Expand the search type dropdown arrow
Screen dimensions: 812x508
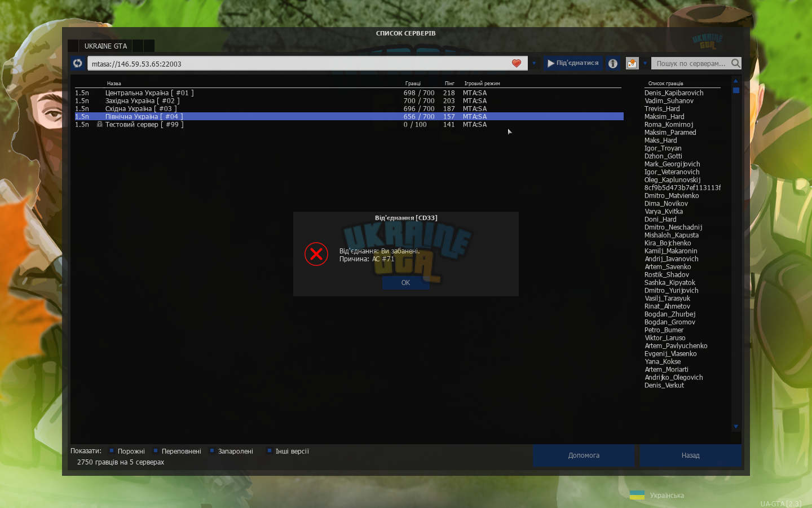645,63
